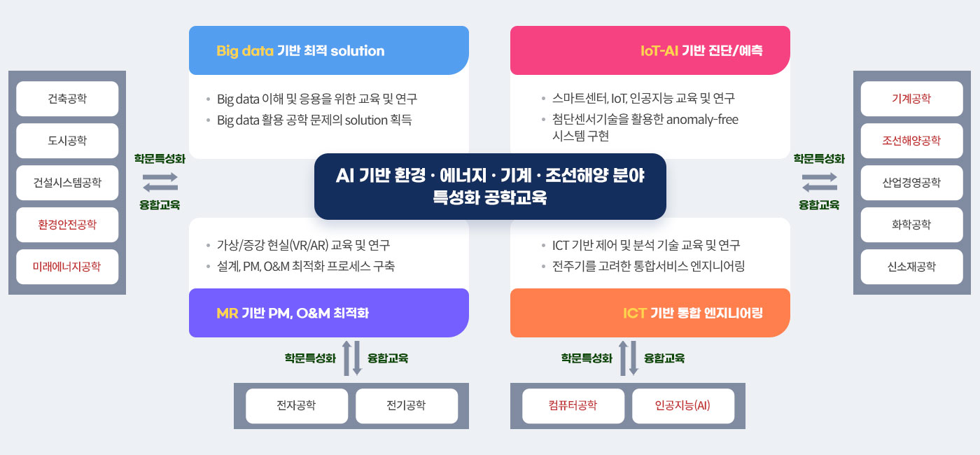Click the 미래에너지공학 department link
The image size is (980, 455).
click(x=67, y=267)
